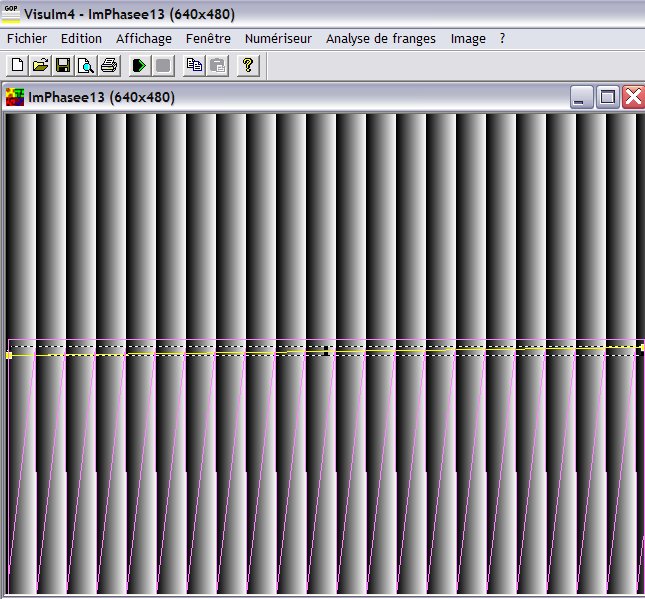Image resolution: width=645 pixels, height=599 pixels.
Task: Click the black midpoint handle on profile line
Action: [x=326, y=351]
